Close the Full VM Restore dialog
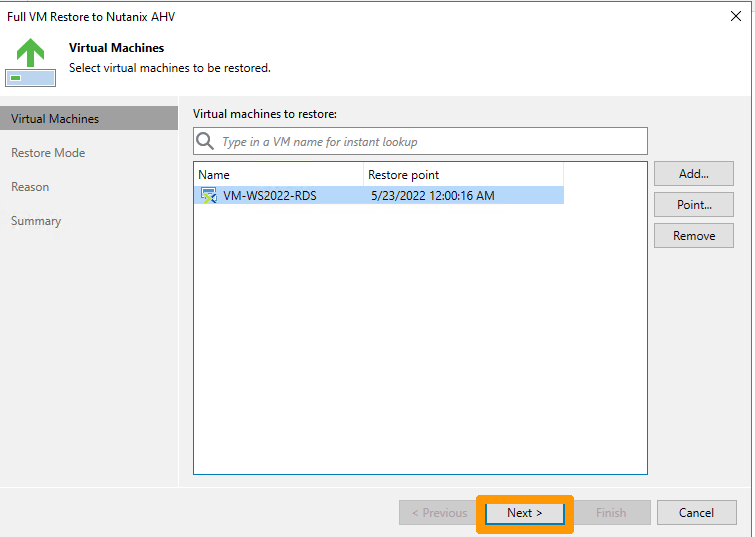 pos(735,16)
